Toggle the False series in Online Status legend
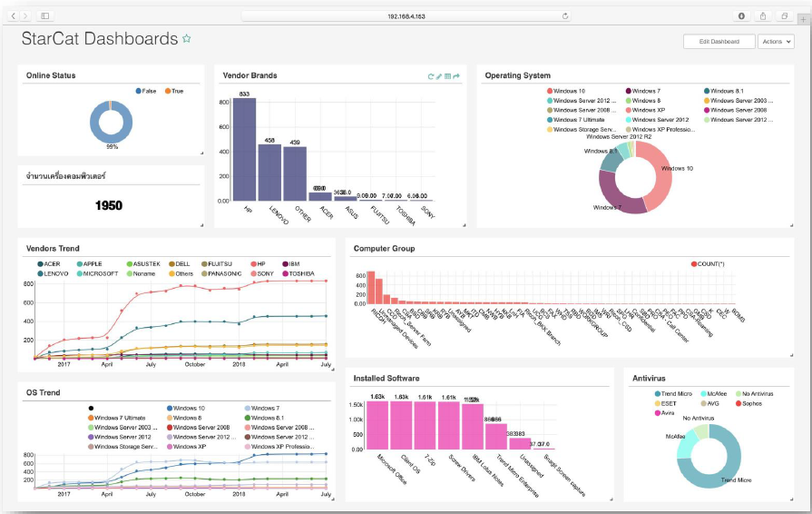Viewport: 812px width, 514px height. 146,91
